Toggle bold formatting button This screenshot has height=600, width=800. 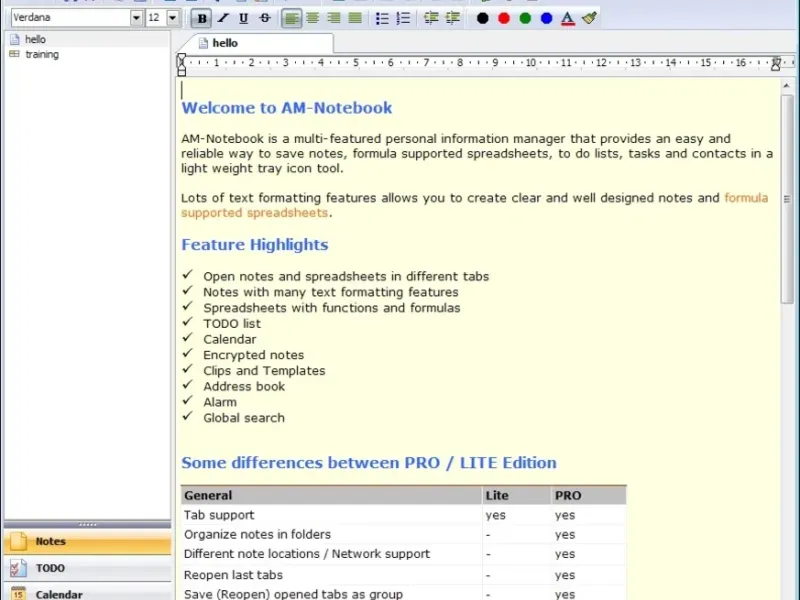click(202, 18)
